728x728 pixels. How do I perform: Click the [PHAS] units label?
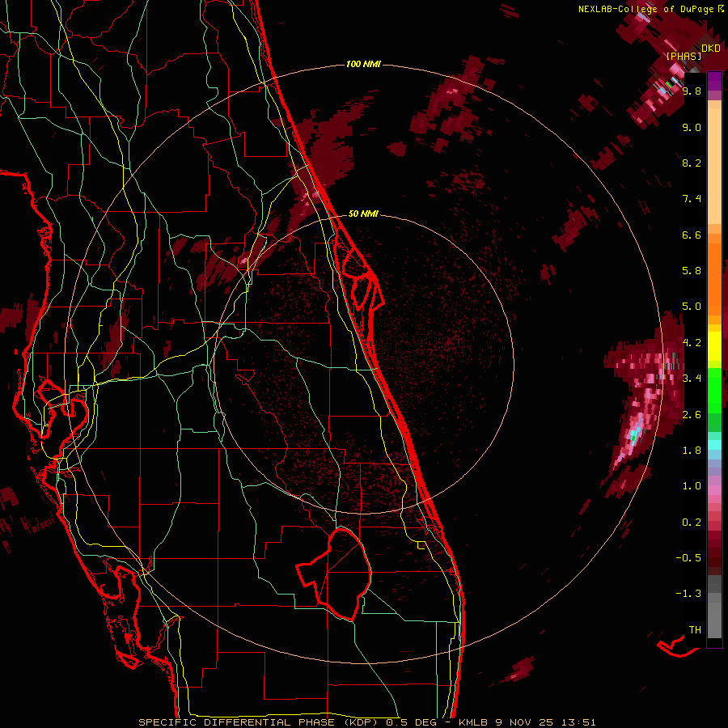[684, 57]
